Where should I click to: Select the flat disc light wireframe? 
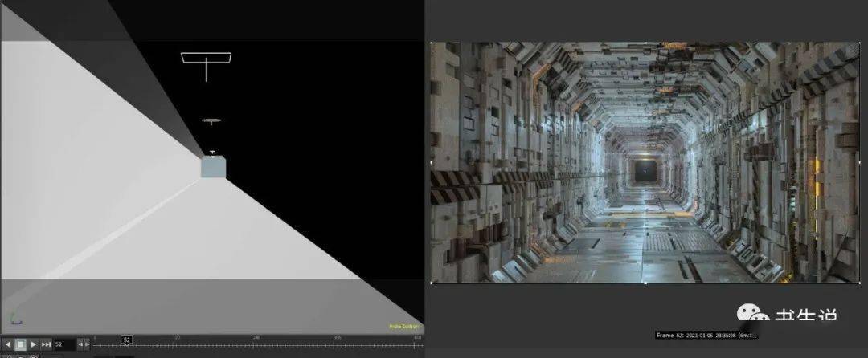pyautogui.click(x=211, y=120)
